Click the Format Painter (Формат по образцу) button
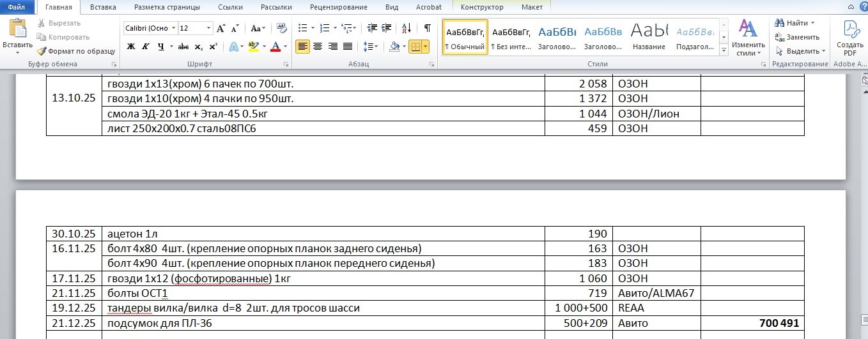Screen dimensions: 868x339 pyautogui.click(x=76, y=50)
